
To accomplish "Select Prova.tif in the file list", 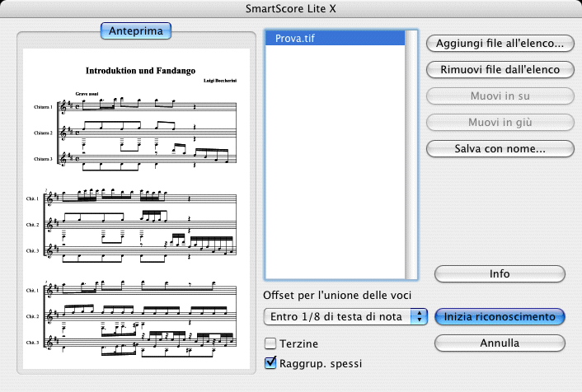I will click(334, 38).
